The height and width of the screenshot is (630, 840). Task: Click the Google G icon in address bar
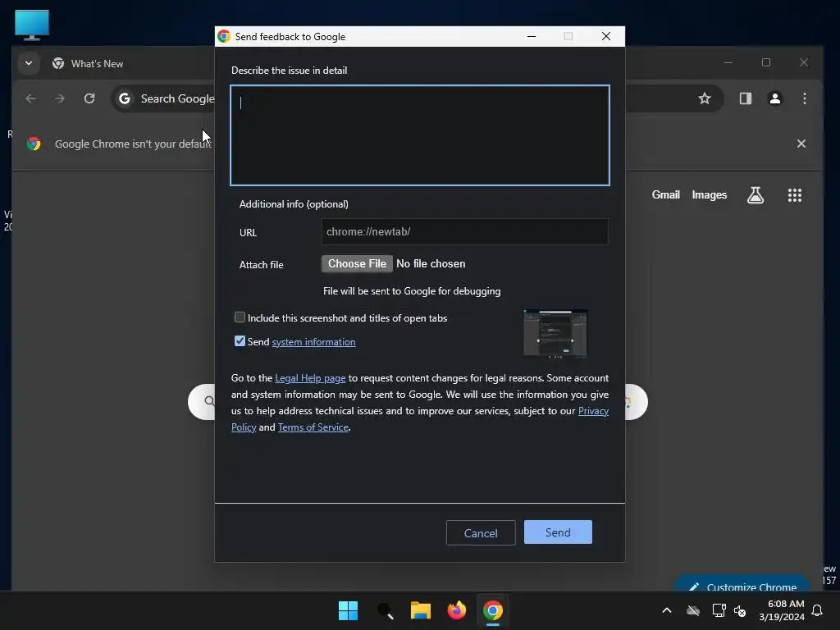(125, 98)
